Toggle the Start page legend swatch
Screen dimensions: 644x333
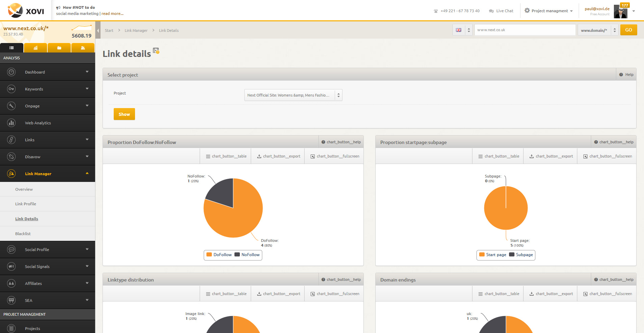tap(482, 254)
